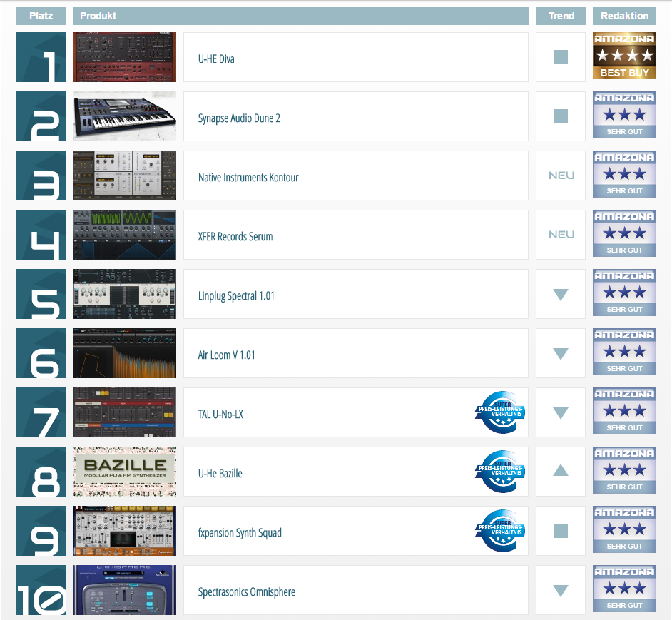Open the XFER Records Serum link
672x620 pixels.
coord(235,236)
